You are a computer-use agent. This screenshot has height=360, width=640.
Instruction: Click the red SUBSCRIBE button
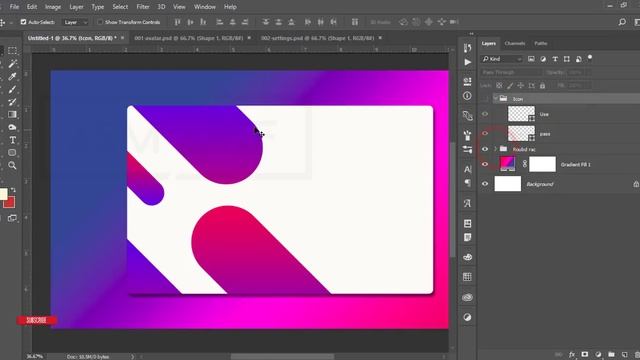coord(36,320)
